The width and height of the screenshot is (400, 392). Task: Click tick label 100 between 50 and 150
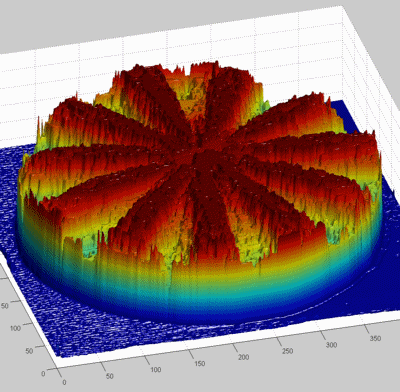coord(155,369)
